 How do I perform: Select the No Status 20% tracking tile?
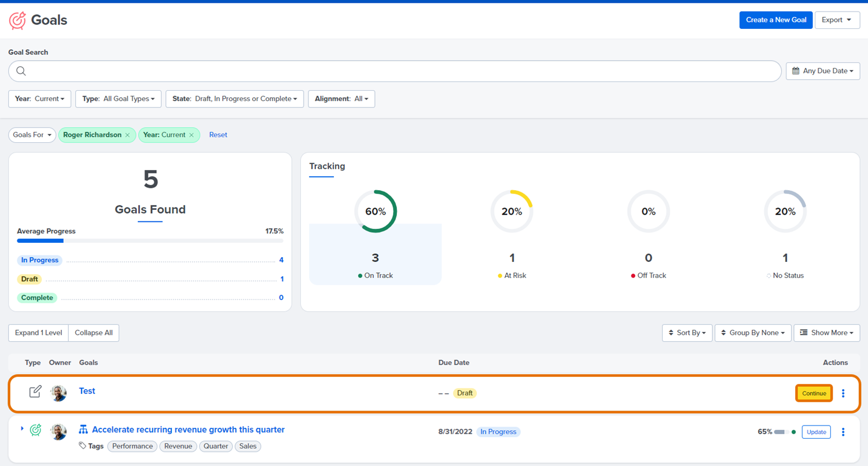(785, 236)
